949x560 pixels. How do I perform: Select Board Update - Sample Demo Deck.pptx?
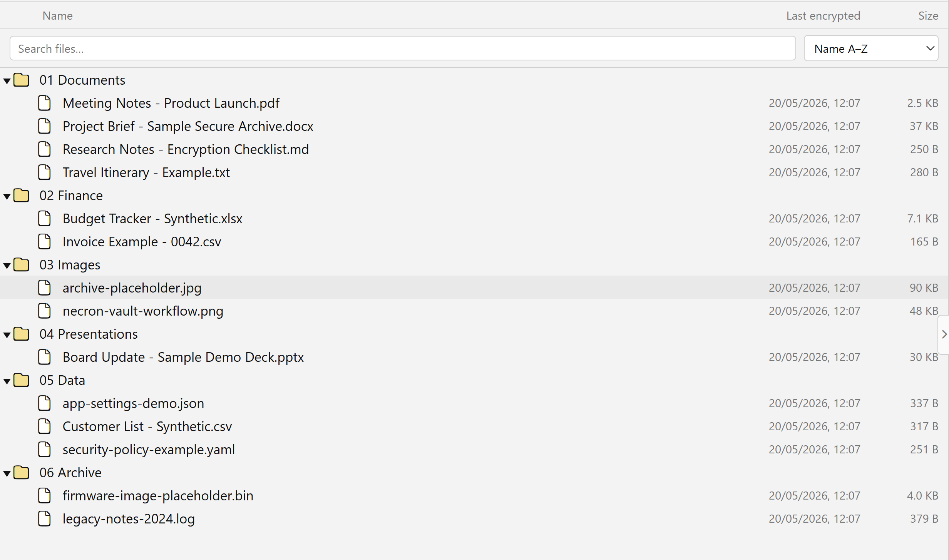pos(183,357)
